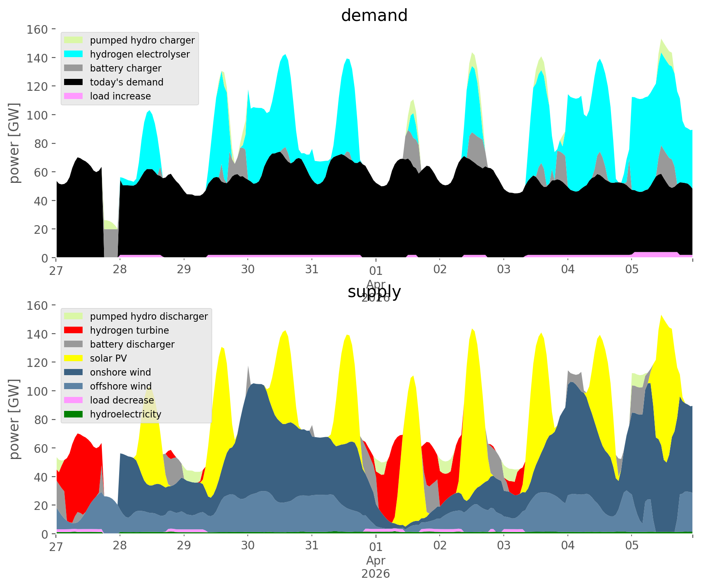Click the supply chart title
Screen dimensions: 701x588
[x=374, y=292]
